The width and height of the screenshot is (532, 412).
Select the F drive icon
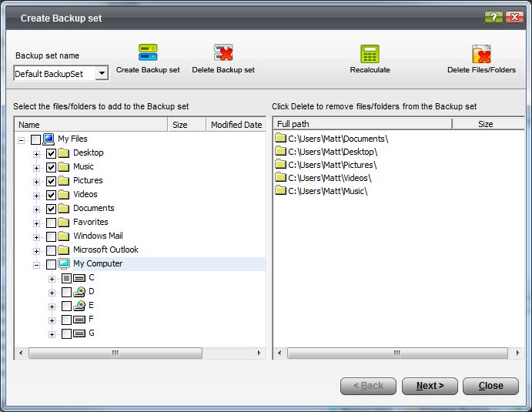tap(79, 320)
